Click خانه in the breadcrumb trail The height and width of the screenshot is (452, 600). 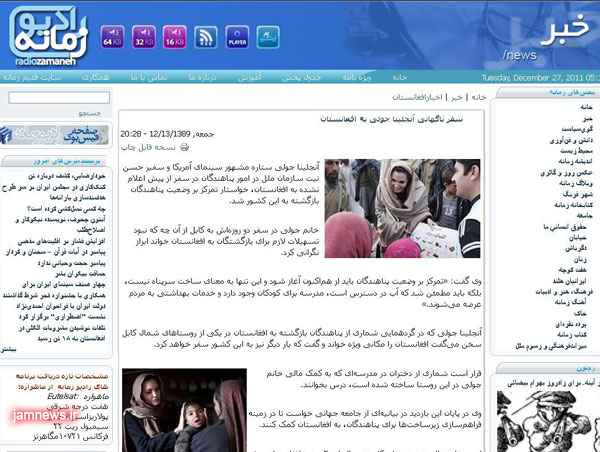coord(479,97)
